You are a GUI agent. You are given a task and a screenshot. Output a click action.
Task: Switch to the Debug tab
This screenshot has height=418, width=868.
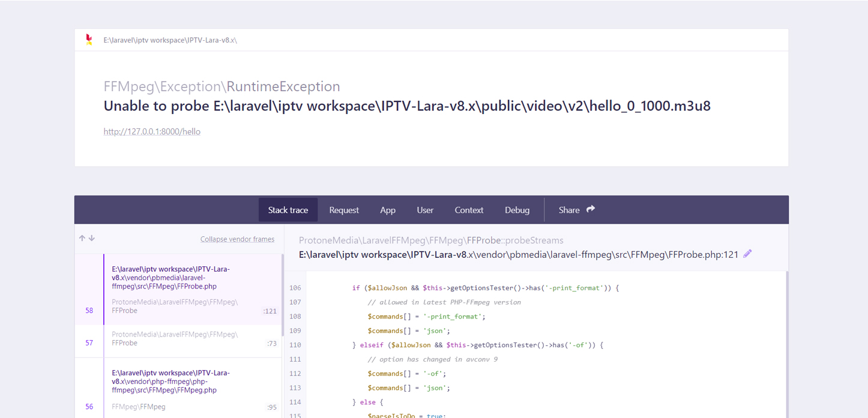(x=517, y=210)
